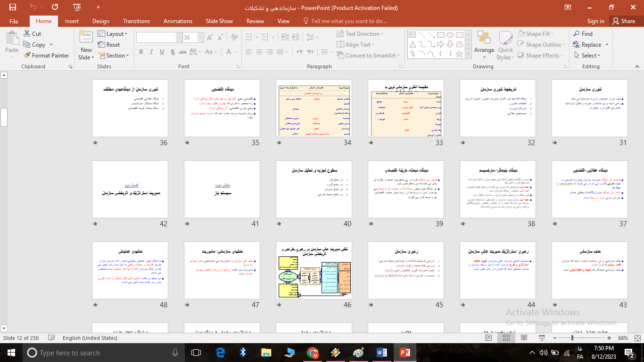Open Word from the Windows taskbar

(x=381, y=353)
